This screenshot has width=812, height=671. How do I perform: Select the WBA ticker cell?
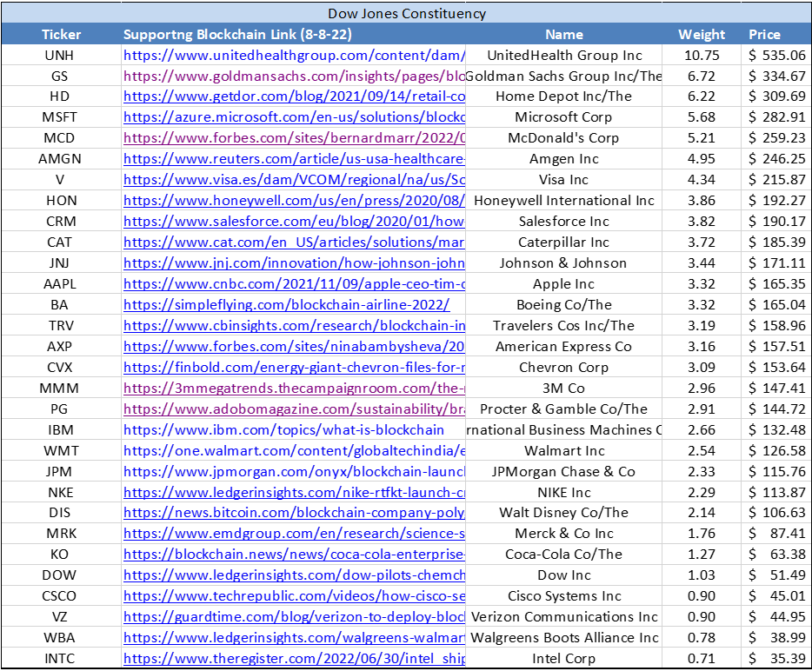pos(60,637)
